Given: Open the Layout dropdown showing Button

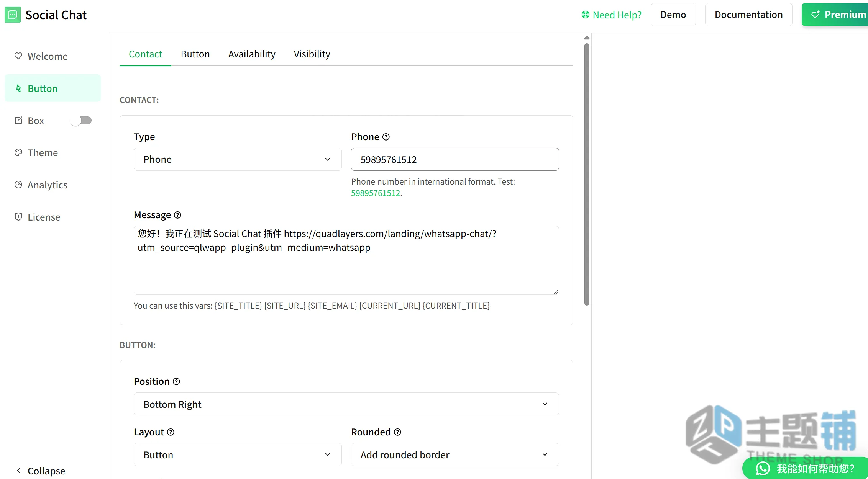Looking at the screenshot, I should pos(238,454).
